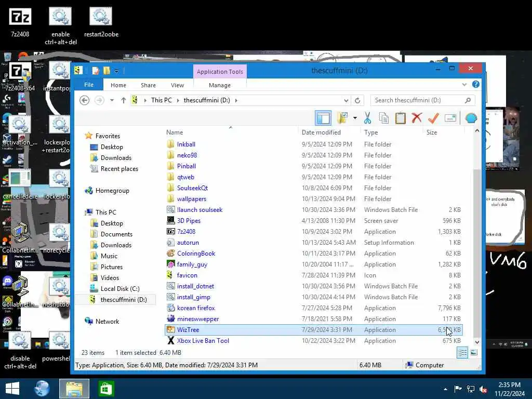Click the blue shell toolbar icon
This screenshot has width=532, height=399.
(471, 118)
